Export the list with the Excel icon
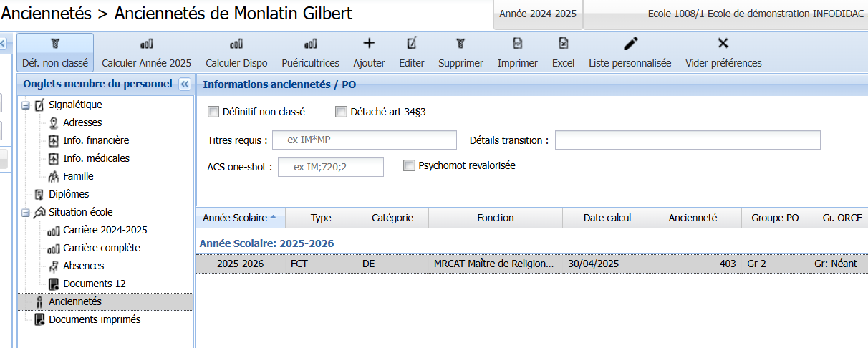 tap(563, 44)
